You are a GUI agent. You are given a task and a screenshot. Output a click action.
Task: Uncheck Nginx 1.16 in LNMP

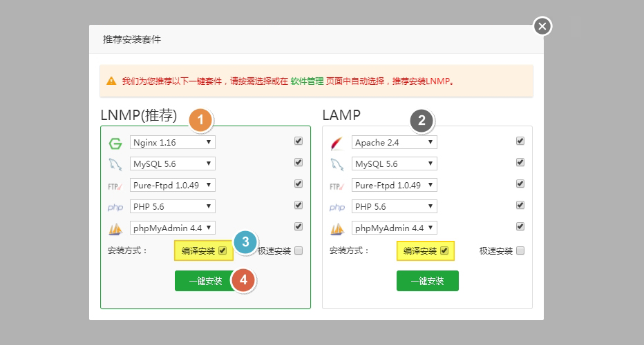tap(299, 141)
